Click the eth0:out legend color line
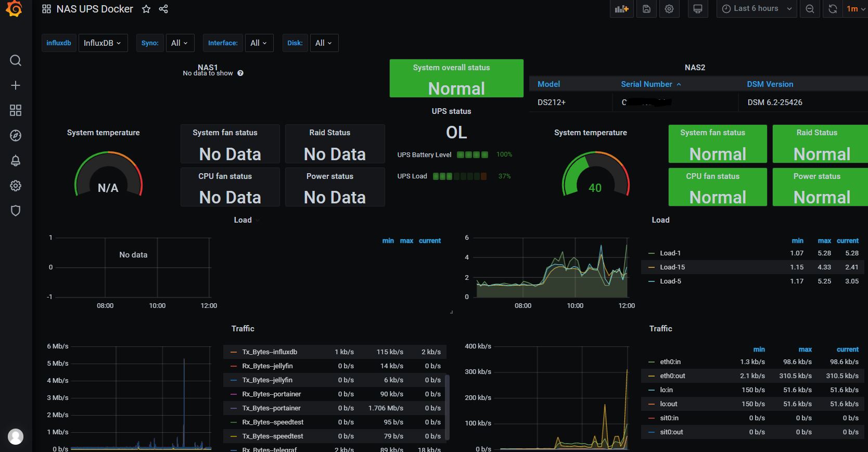868x452 pixels. pos(652,376)
